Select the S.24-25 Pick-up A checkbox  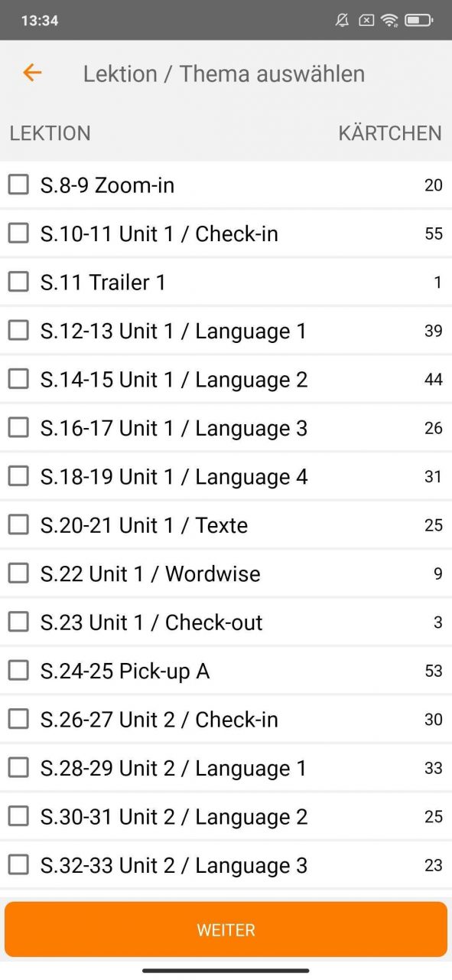click(x=18, y=671)
